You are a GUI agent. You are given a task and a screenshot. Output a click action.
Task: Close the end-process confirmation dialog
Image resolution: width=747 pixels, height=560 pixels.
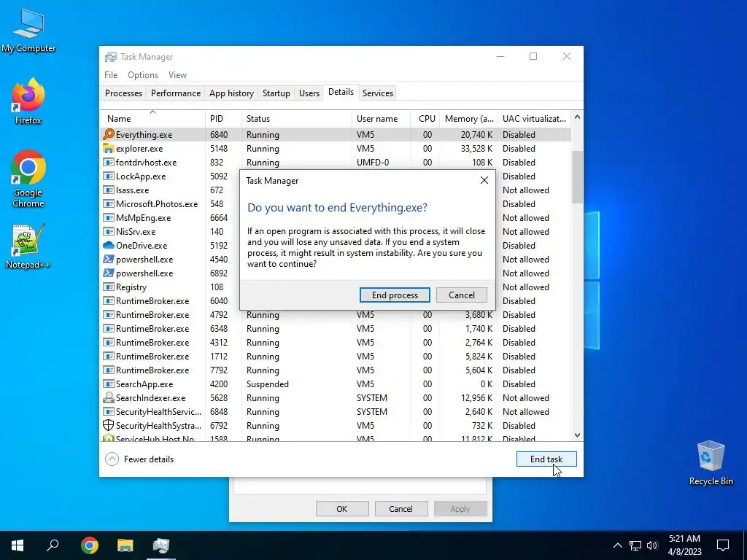tap(484, 181)
